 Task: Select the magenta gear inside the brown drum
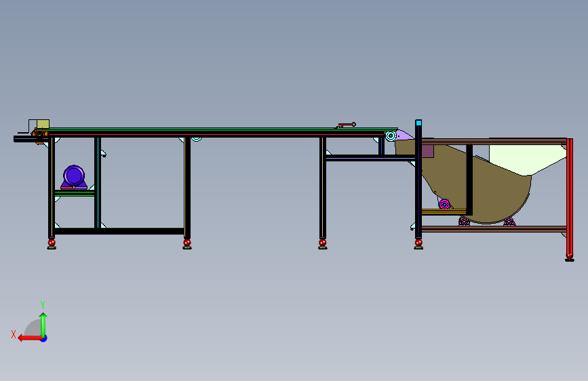pyautogui.click(x=444, y=204)
